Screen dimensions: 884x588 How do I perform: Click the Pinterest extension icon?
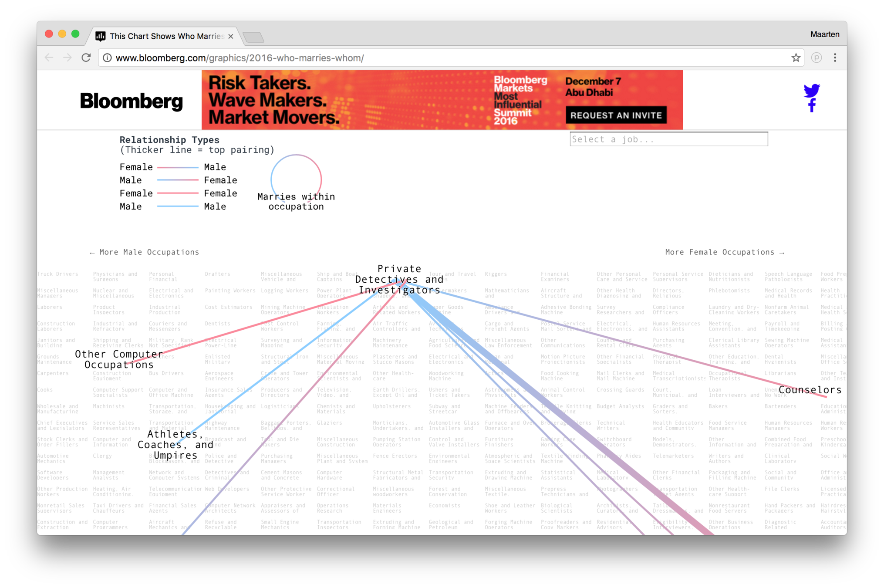point(816,57)
